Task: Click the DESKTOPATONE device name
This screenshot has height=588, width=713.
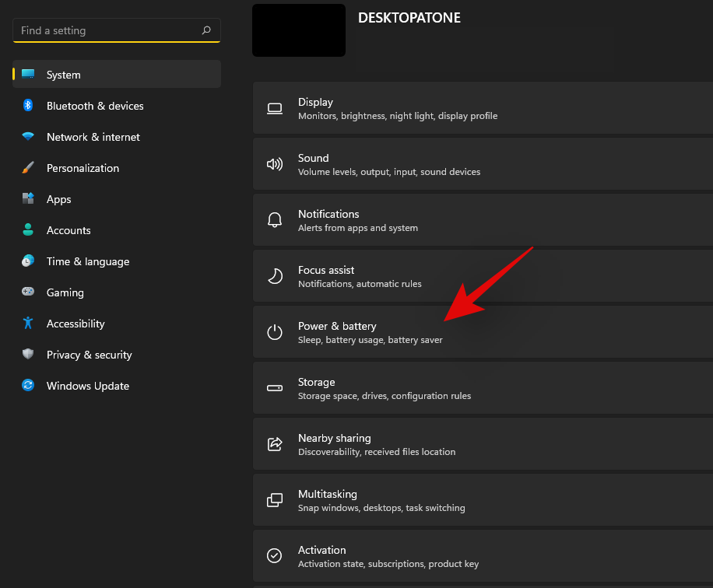Action: pyautogui.click(x=409, y=18)
